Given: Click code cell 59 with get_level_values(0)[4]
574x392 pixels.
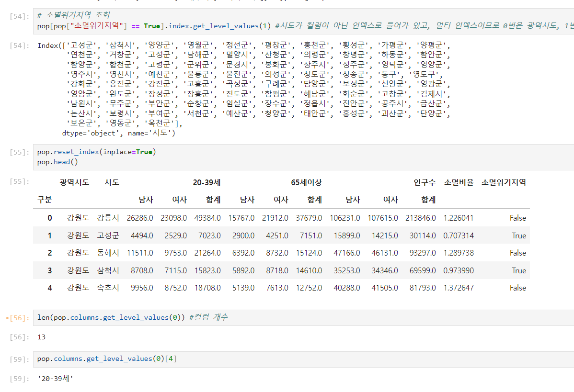Looking at the screenshot, I should (303, 358).
